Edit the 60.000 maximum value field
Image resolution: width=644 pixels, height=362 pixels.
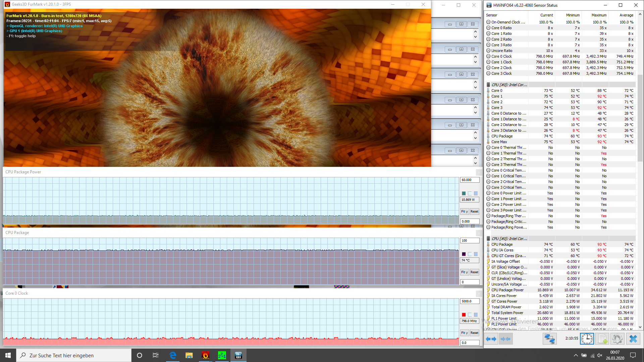coord(469,180)
